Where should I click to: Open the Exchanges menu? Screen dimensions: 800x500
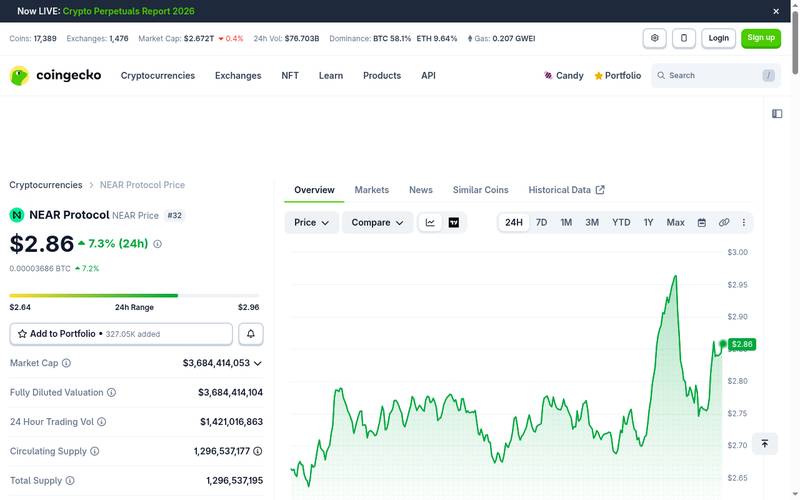(238, 76)
